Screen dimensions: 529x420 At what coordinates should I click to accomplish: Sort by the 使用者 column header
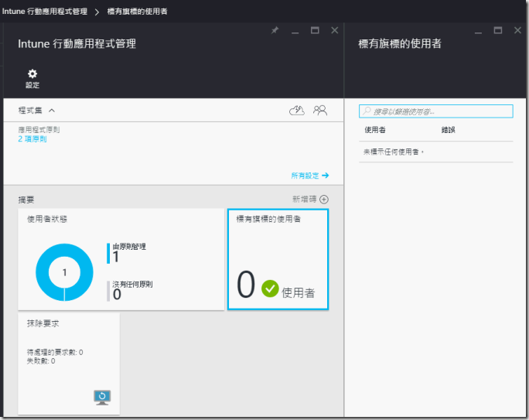pos(375,130)
